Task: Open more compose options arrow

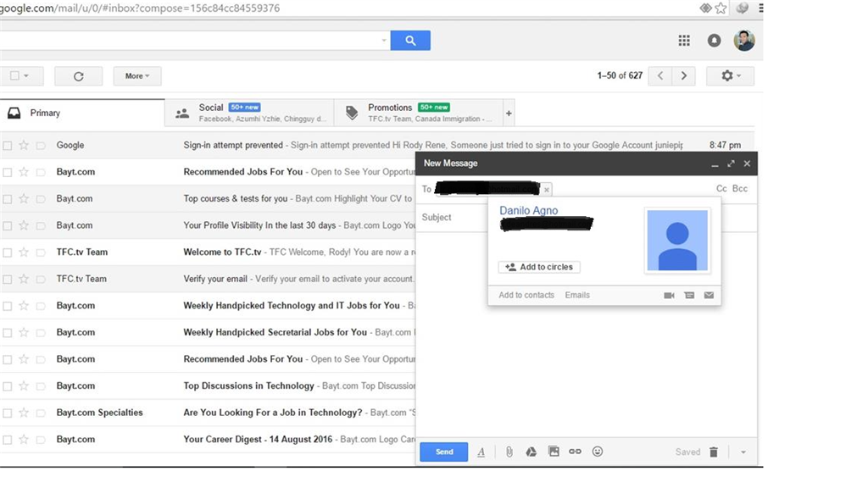Action: [x=743, y=452]
